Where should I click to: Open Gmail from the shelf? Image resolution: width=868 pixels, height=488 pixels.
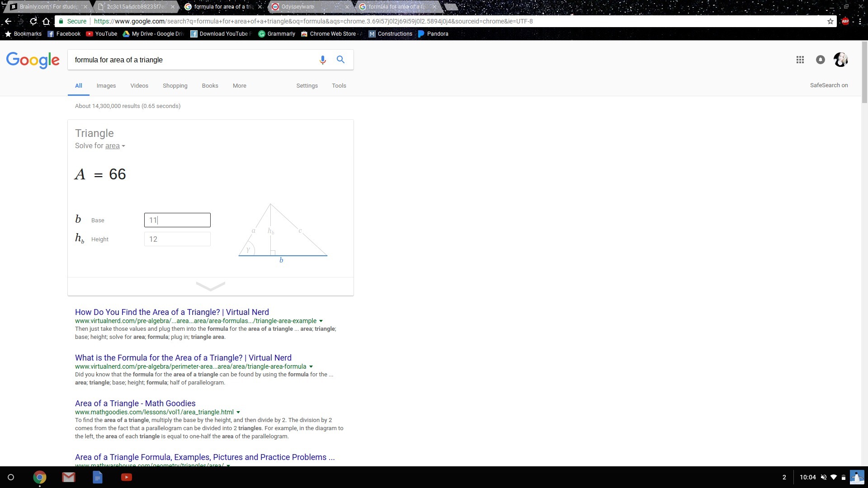[69, 477]
